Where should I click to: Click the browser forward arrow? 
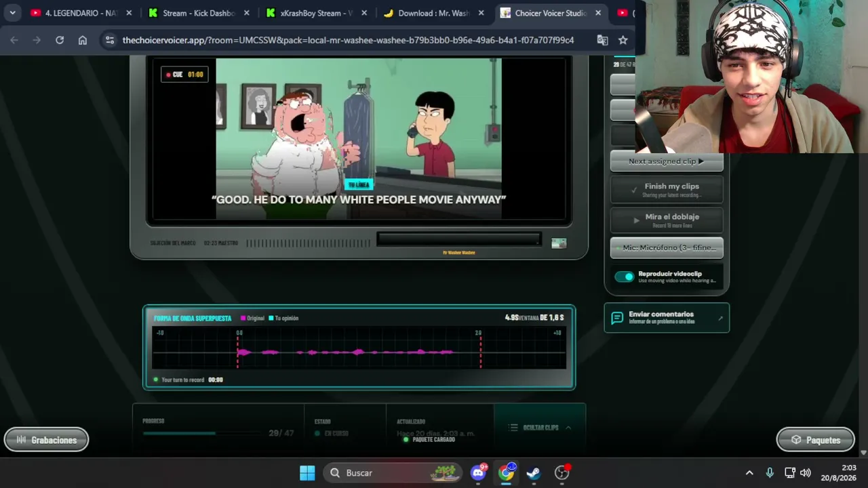(37, 40)
